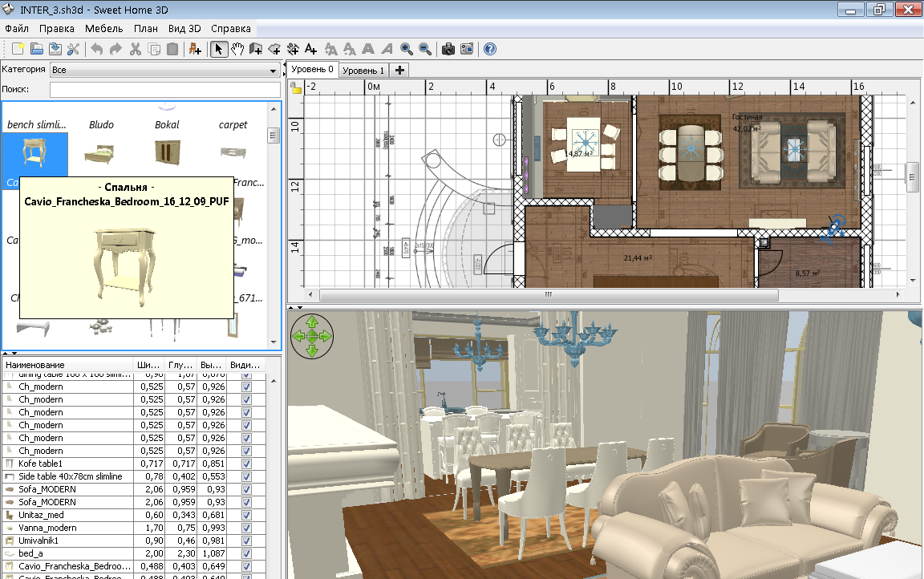Select the Pan hand tool
The image size is (924, 579).
237,49
